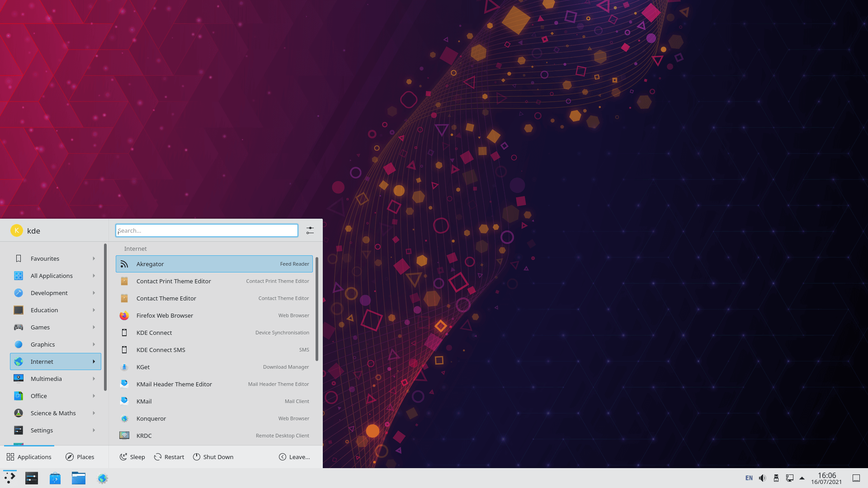Click the show desktop button in taskbar
The width and height of the screenshot is (868, 488).
[856, 478]
